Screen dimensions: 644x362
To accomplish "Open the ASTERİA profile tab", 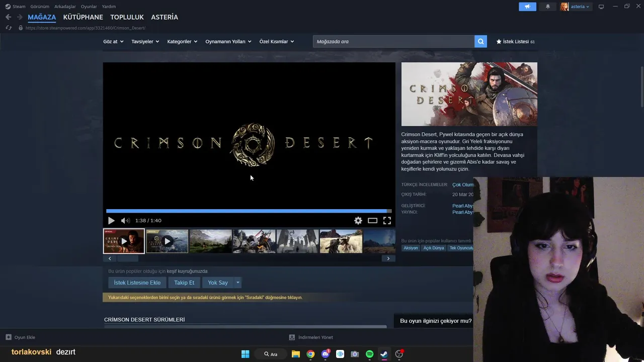I will click(x=165, y=17).
